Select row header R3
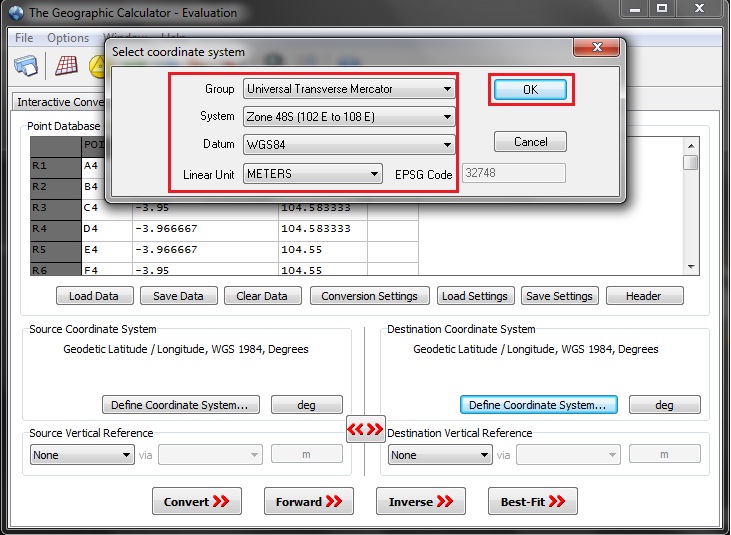 coord(55,209)
